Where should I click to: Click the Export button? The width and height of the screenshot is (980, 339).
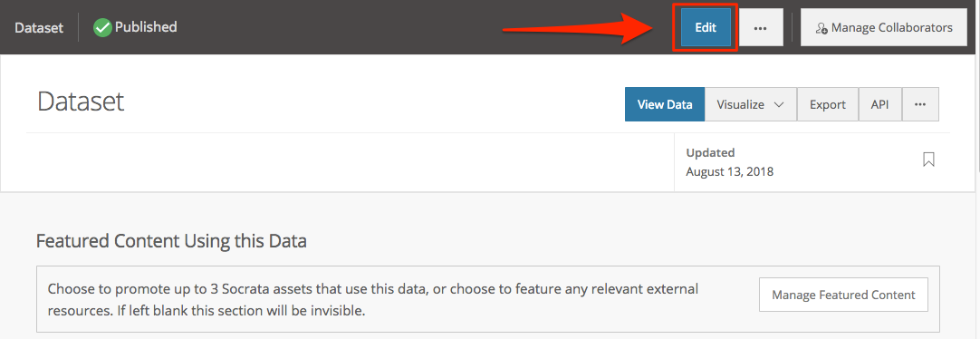point(828,104)
